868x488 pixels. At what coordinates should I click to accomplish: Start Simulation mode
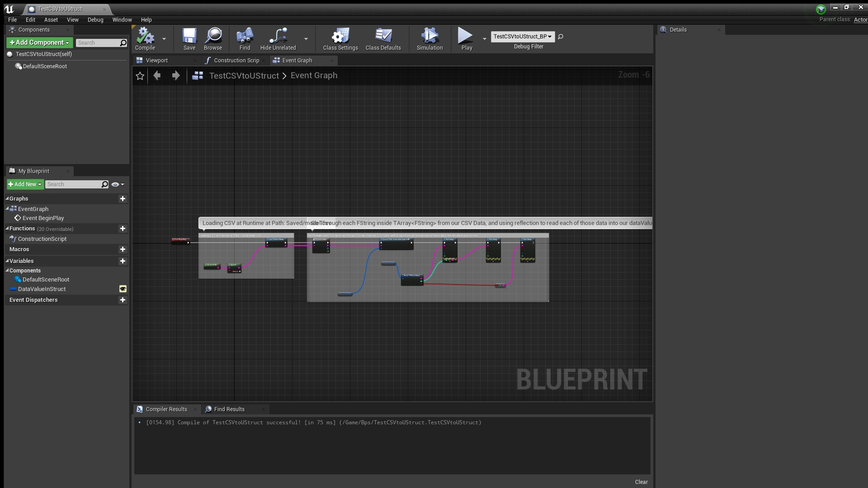tap(429, 38)
